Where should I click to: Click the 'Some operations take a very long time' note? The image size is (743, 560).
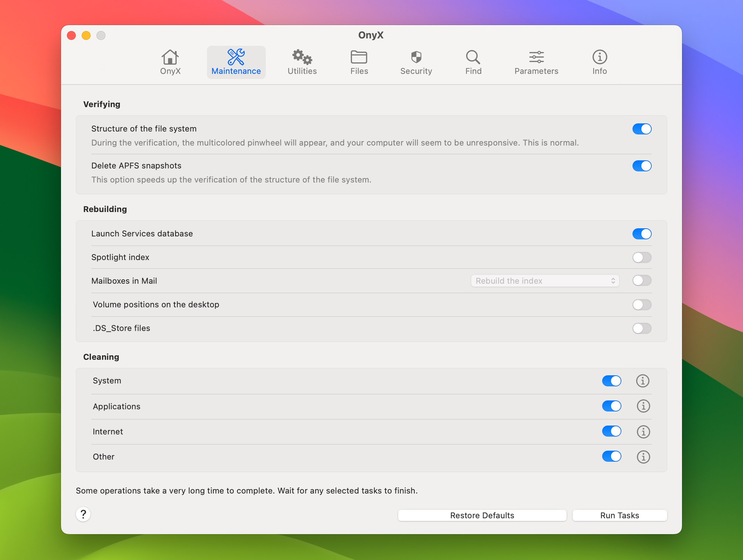pos(247,491)
